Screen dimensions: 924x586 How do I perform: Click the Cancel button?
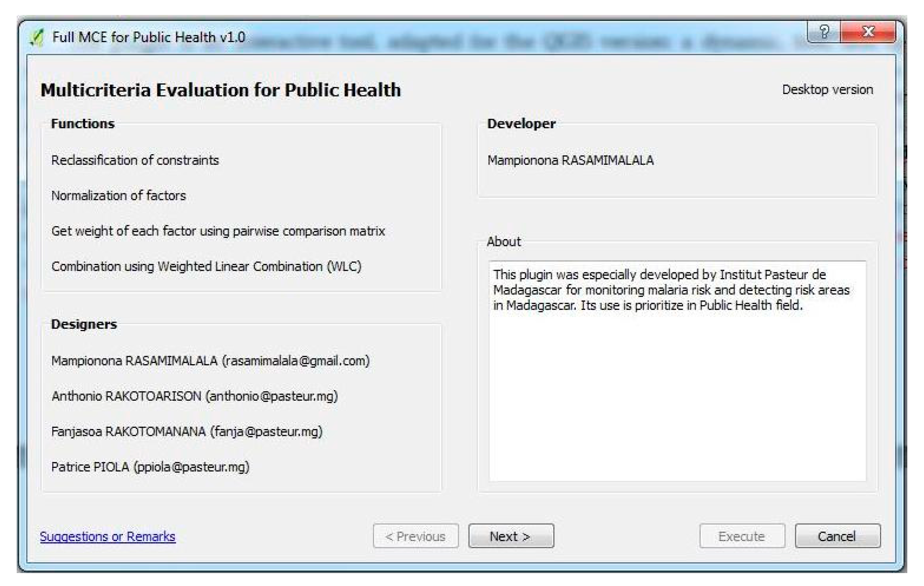(837, 536)
